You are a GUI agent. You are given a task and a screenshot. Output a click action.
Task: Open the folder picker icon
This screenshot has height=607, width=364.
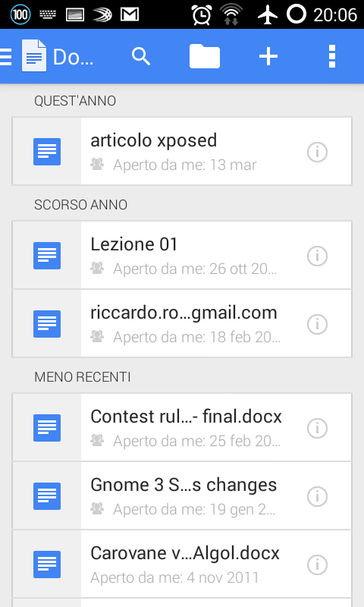[x=205, y=56]
